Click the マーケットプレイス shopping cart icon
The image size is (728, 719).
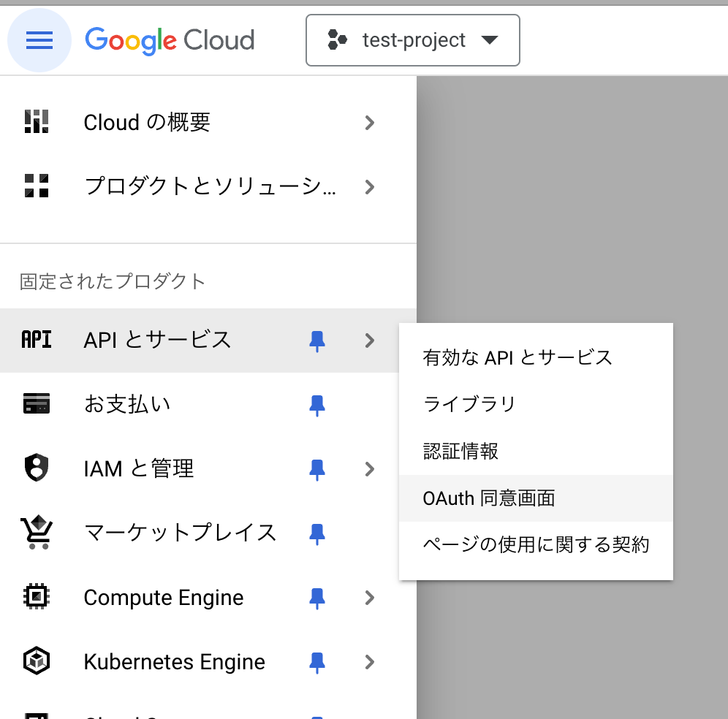(x=37, y=533)
